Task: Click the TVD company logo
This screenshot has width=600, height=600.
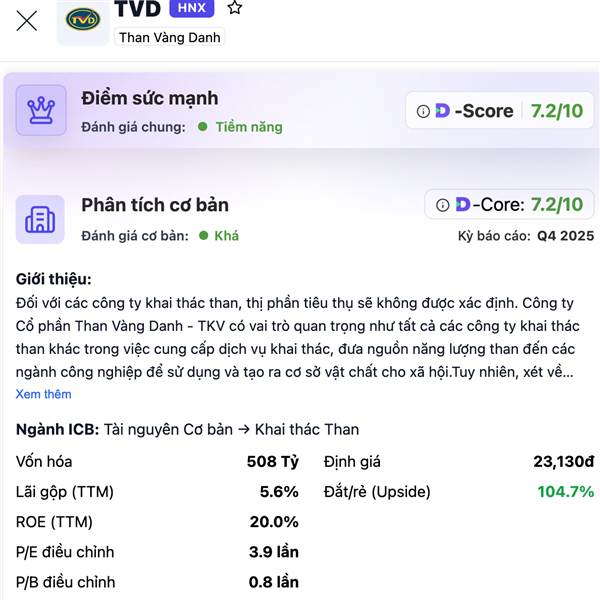Action: tap(83, 20)
